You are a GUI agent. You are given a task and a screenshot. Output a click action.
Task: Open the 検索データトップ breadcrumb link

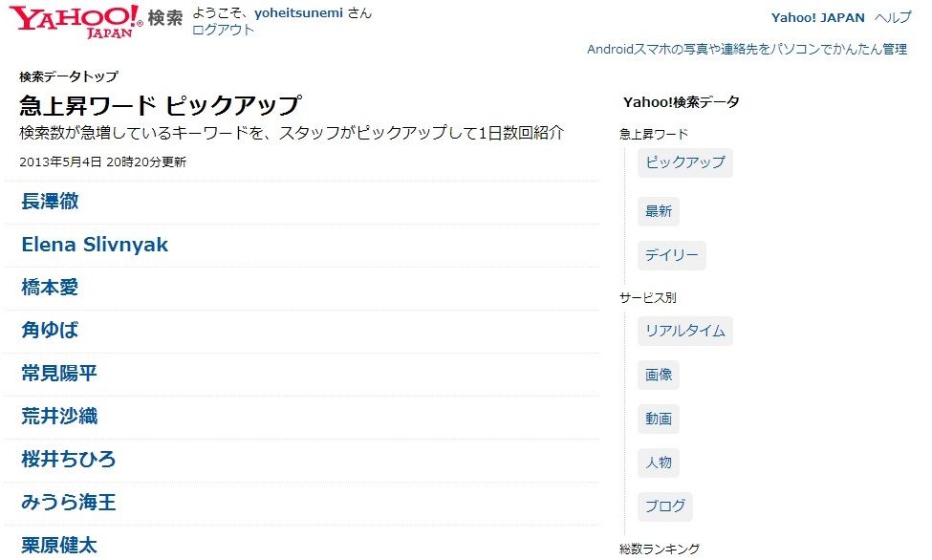tap(69, 76)
